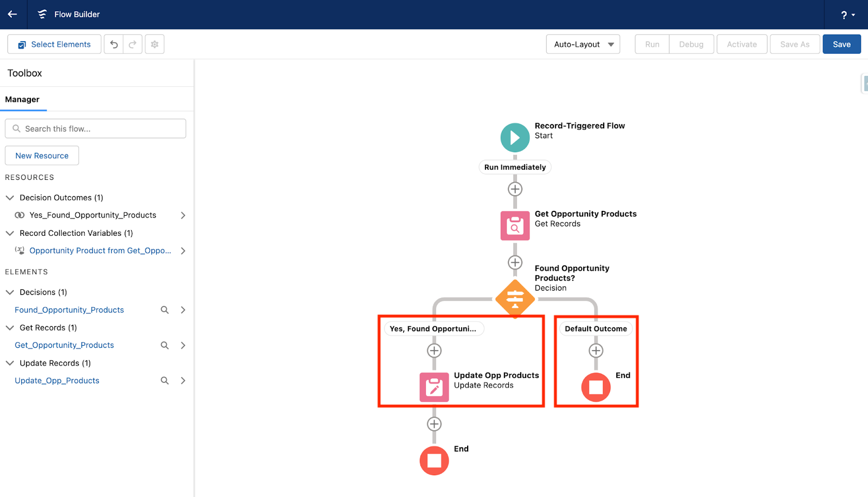Save the flow
This screenshot has width=868, height=497.
pos(841,44)
